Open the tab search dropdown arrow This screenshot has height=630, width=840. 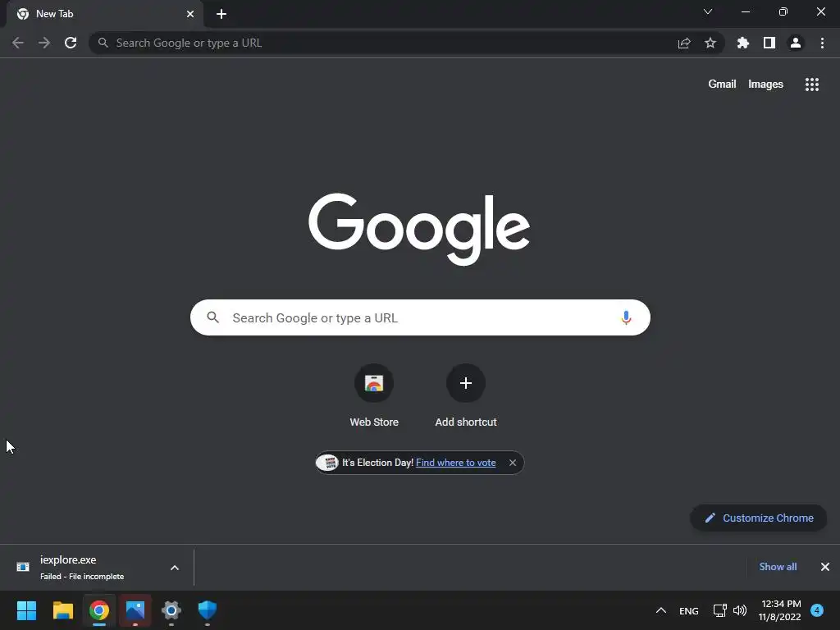coord(708,11)
